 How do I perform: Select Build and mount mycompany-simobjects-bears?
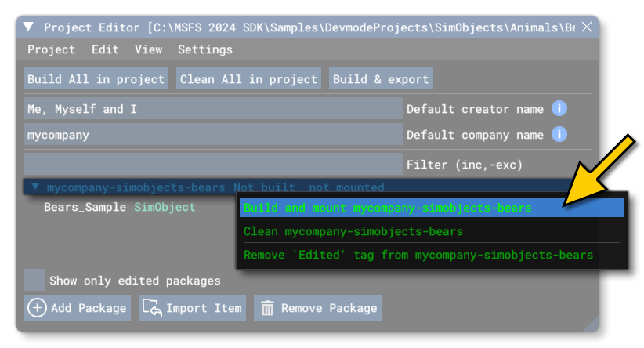click(387, 208)
